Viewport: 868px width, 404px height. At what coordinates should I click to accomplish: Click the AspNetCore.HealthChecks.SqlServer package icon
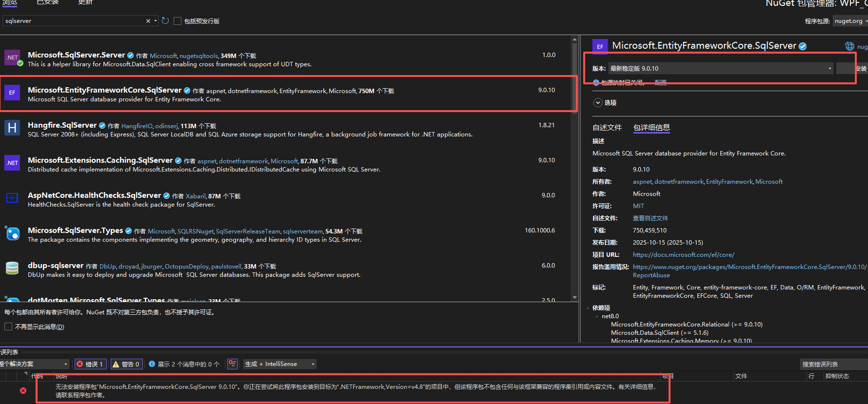point(12,198)
